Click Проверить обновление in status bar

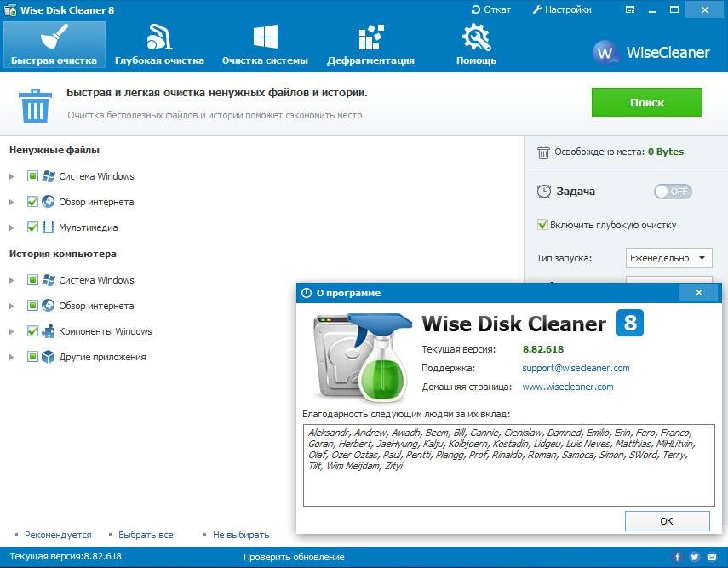pos(294,557)
